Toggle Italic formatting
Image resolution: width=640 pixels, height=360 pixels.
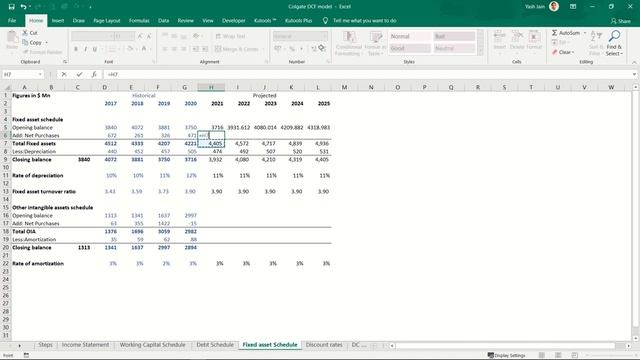(x=85, y=49)
